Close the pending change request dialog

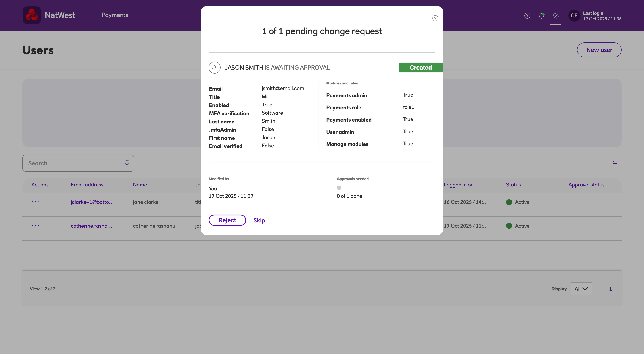click(435, 18)
